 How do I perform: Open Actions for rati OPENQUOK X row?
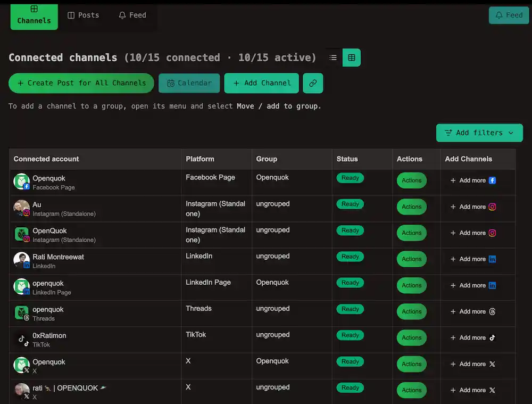coord(412,390)
